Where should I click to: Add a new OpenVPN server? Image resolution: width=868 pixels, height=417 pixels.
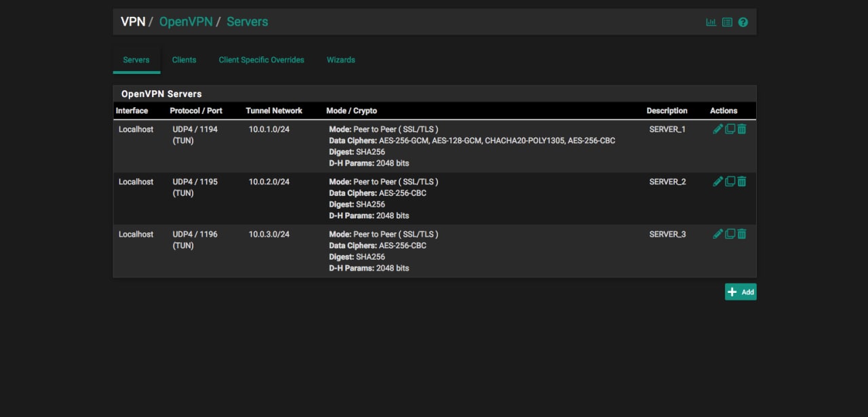741,292
